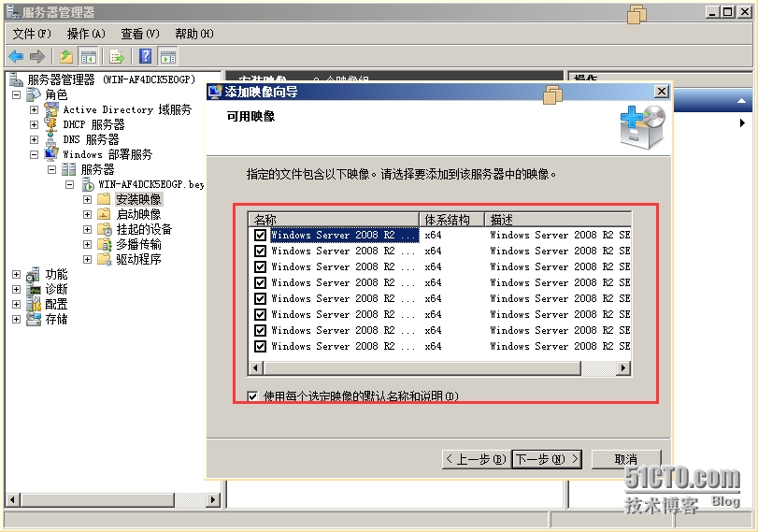This screenshot has height=532, width=758.
Task: Uncheck the second Windows Server 2008 R2 image
Action: (x=260, y=251)
